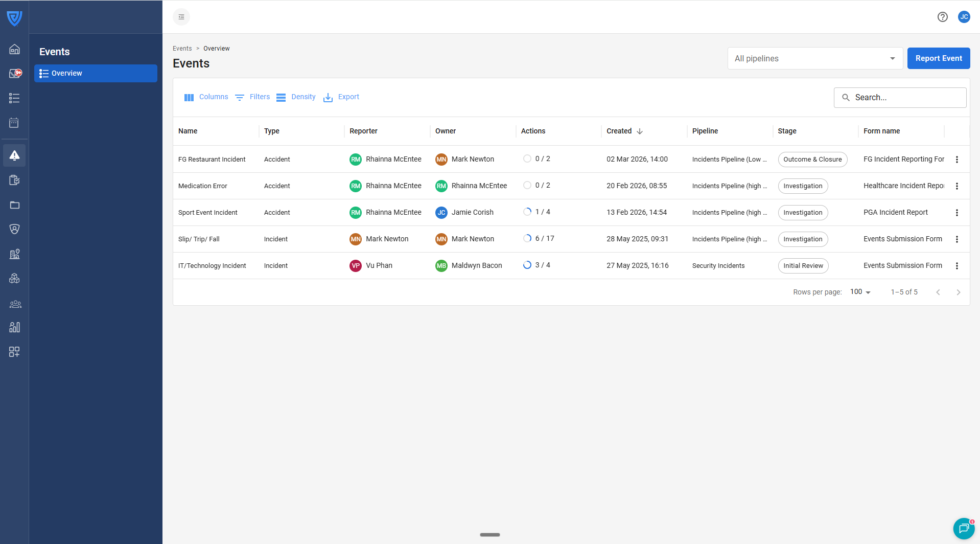Open row menu for IT/Technology Incident
This screenshot has height=544, width=980.
957,266
